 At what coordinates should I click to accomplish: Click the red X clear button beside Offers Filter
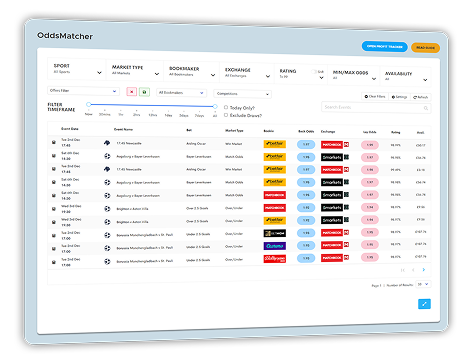pos(132,91)
